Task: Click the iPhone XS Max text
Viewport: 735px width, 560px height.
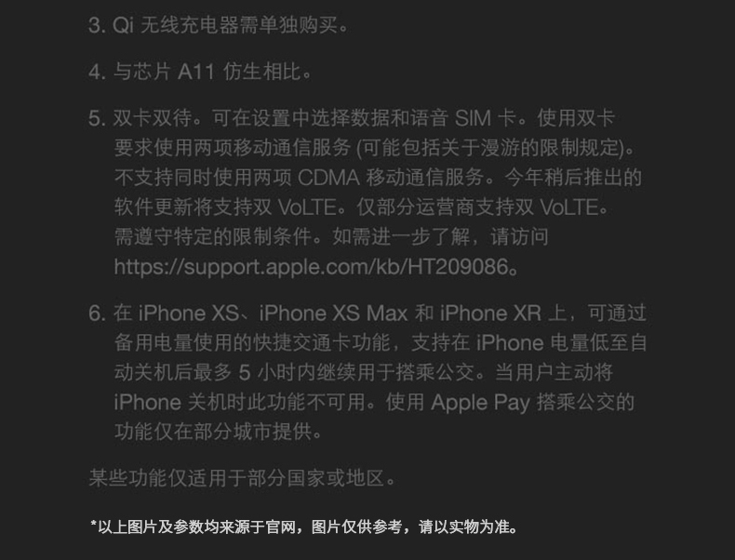Action: 334,313
